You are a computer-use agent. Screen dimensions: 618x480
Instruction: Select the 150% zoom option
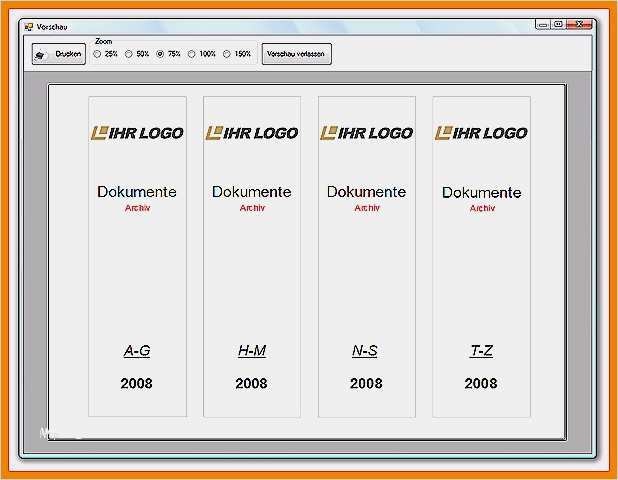[x=227, y=54]
